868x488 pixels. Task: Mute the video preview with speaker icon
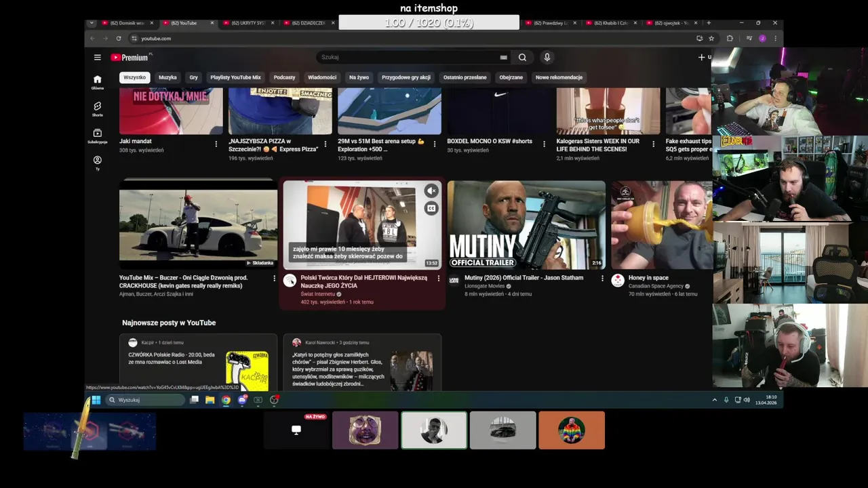[x=431, y=191]
